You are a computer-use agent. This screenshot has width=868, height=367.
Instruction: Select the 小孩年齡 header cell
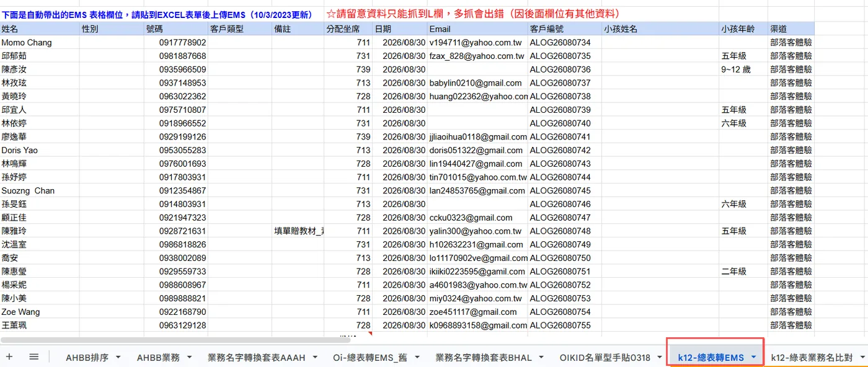pos(743,29)
